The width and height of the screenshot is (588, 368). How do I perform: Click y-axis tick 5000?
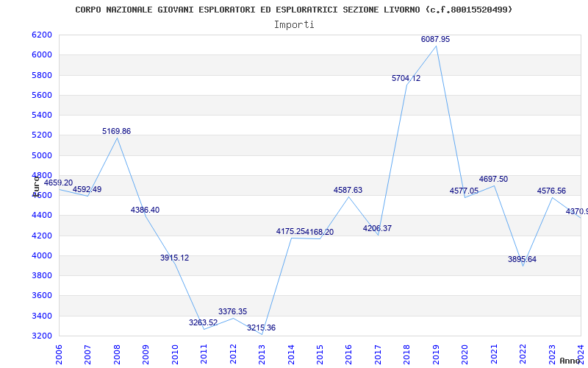tap(42, 155)
